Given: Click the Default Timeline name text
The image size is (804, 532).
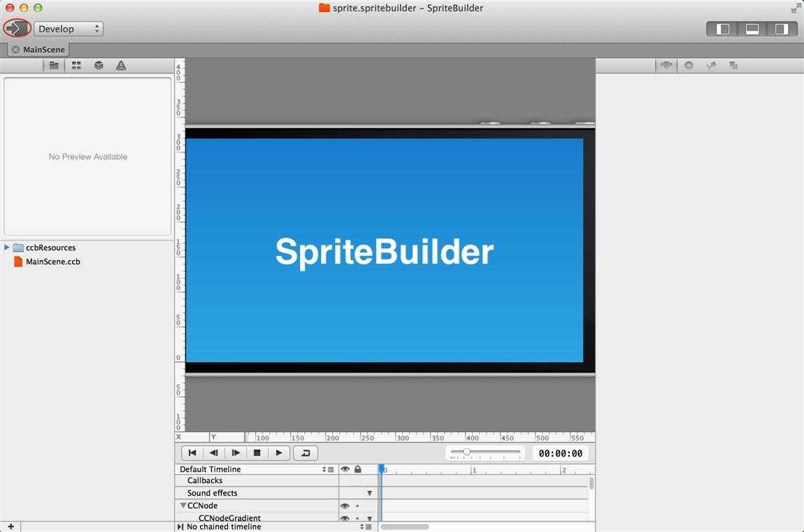Looking at the screenshot, I should point(210,469).
